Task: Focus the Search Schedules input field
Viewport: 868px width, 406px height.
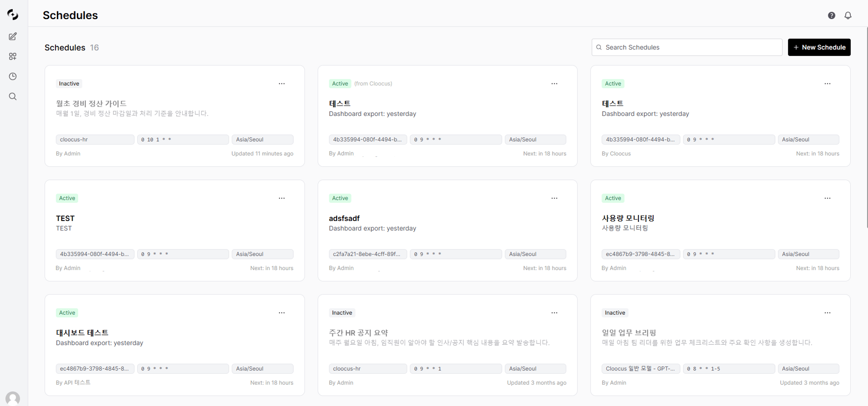Action: pos(687,47)
